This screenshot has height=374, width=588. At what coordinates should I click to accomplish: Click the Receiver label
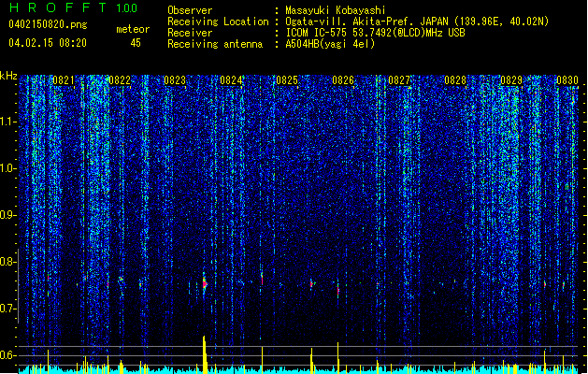tap(190, 33)
